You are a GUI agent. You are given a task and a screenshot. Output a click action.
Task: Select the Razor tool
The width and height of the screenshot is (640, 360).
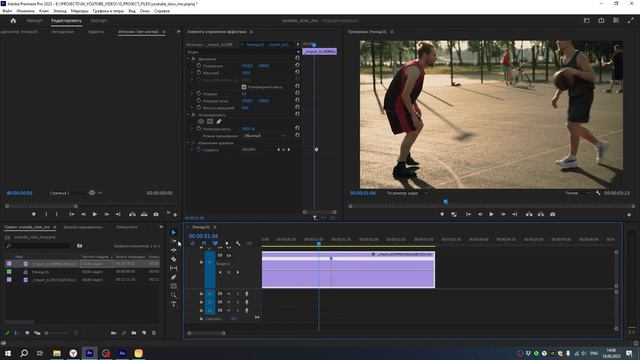(x=173, y=259)
